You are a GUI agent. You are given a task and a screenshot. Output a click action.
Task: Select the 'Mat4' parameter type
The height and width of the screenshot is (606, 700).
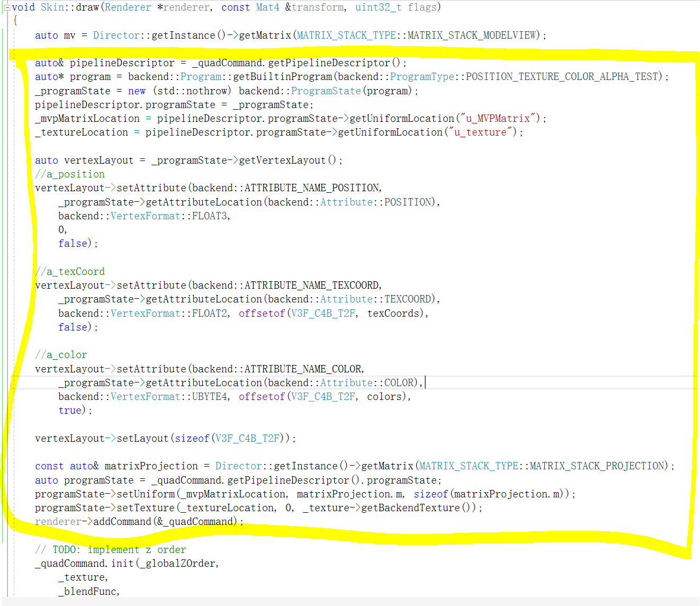pyautogui.click(x=267, y=7)
